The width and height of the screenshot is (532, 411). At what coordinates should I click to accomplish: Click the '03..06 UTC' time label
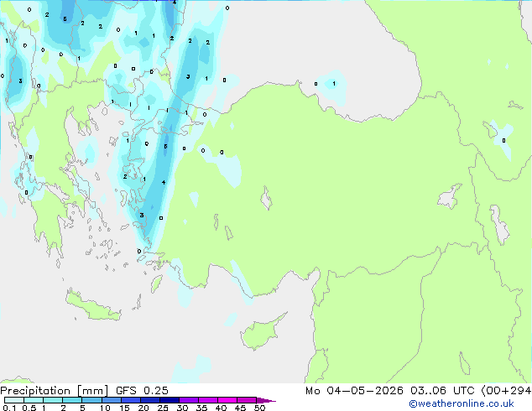click(x=442, y=391)
